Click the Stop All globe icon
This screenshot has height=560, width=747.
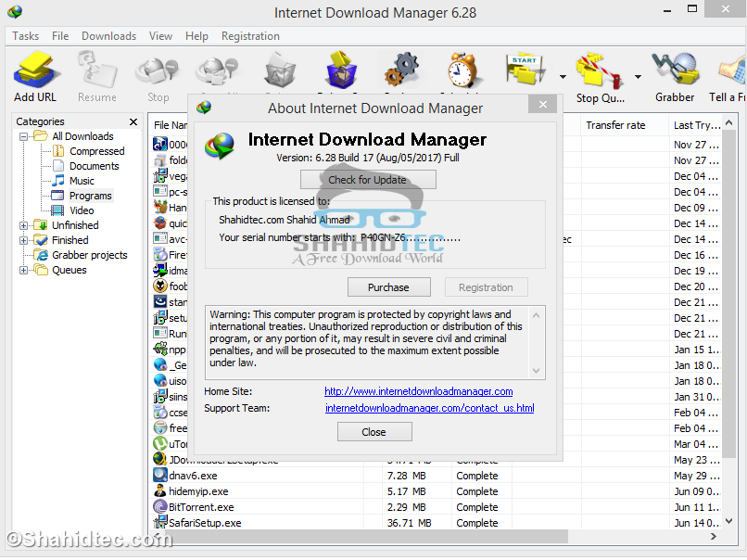[217, 71]
